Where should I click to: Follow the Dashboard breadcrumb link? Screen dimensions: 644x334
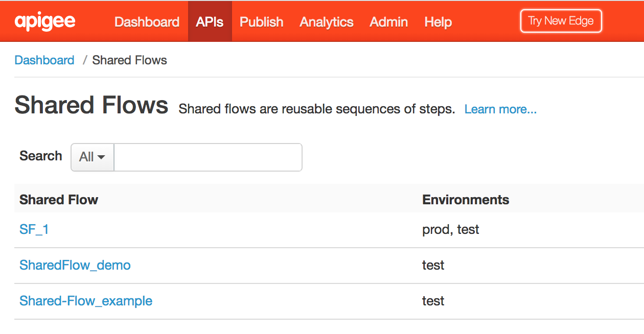[x=44, y=60]
